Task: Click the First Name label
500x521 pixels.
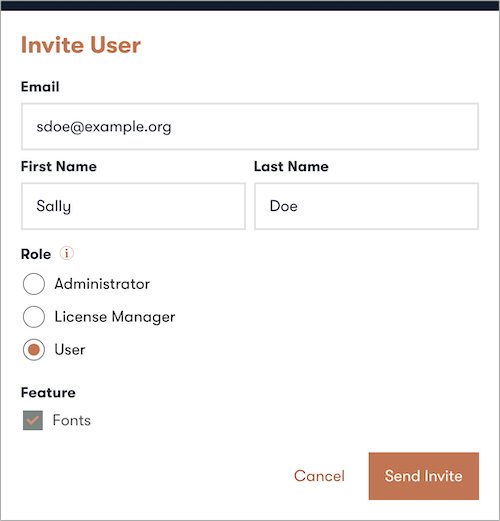Action: 59,166
